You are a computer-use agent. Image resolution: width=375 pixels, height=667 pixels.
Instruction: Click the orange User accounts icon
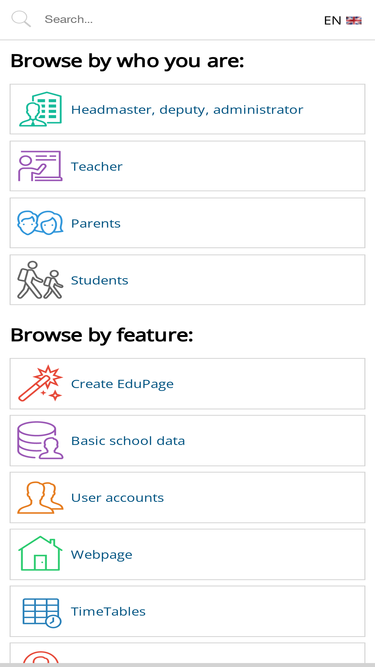(x=40, y=497)
